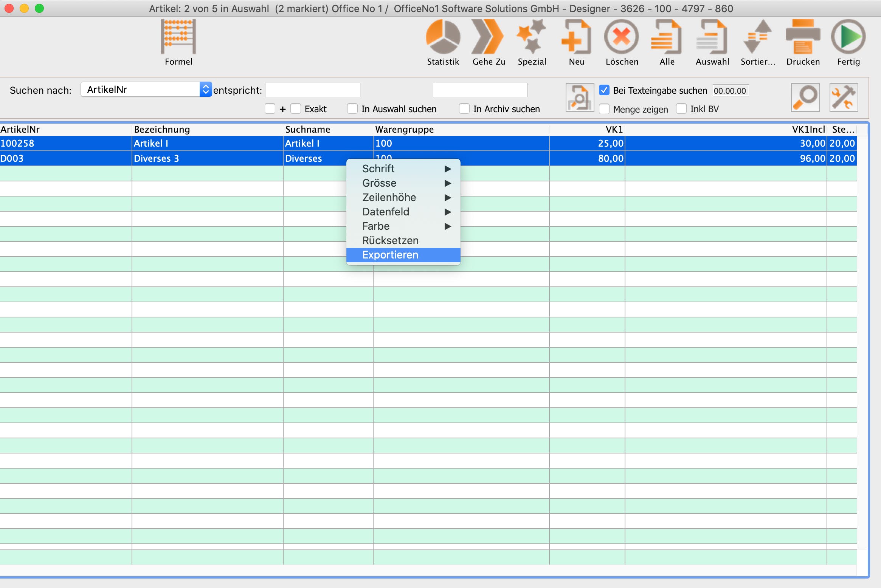This screenshot has height=588, width=881.
Task: Click the Drucken printer icon
Action: pyautogui.click(x=803, y=37)
